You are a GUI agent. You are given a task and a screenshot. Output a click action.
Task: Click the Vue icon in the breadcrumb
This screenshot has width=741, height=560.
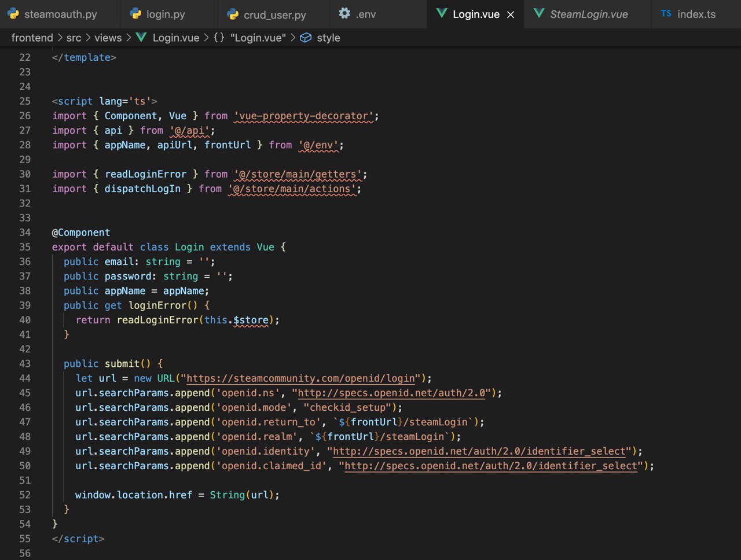(141, 38)
